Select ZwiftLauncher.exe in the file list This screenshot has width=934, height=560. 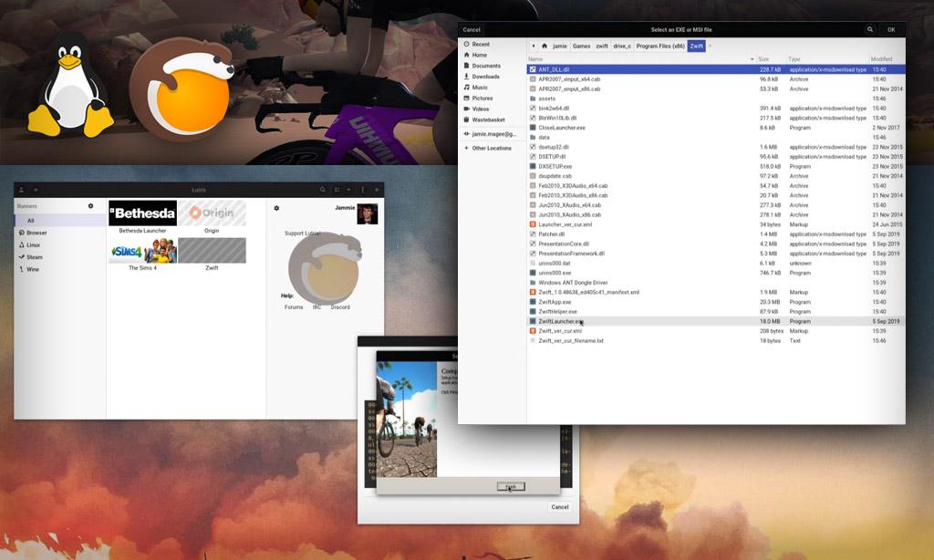tap(716, 321)
